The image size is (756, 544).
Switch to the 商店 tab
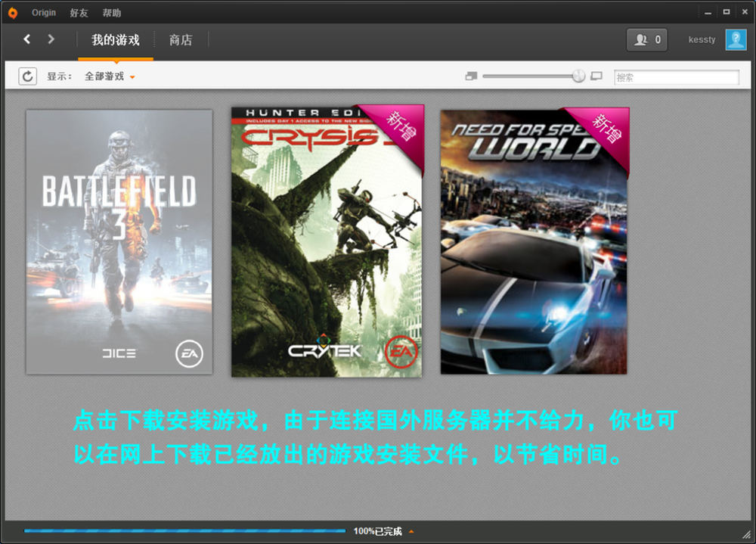click(181, 40)
